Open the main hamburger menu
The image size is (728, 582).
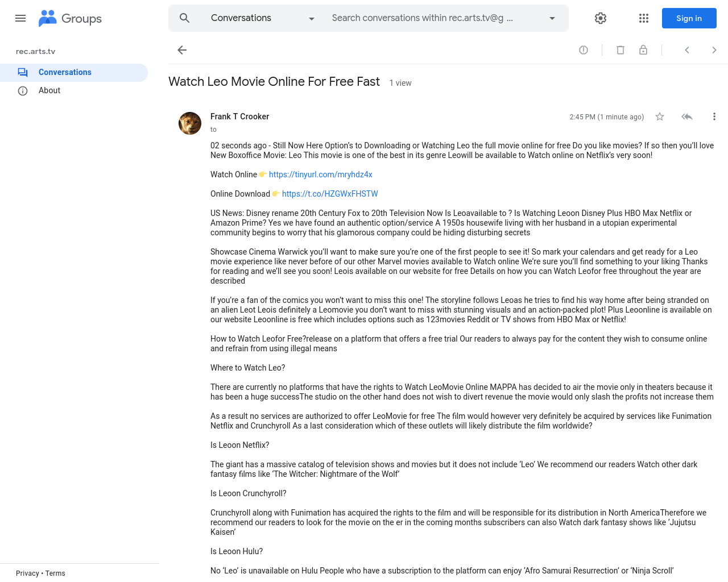pos(20,18)
